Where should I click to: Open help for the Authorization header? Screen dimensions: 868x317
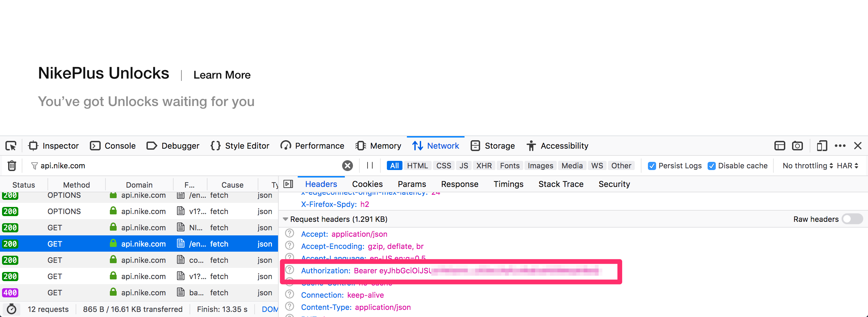coord(290,270)
